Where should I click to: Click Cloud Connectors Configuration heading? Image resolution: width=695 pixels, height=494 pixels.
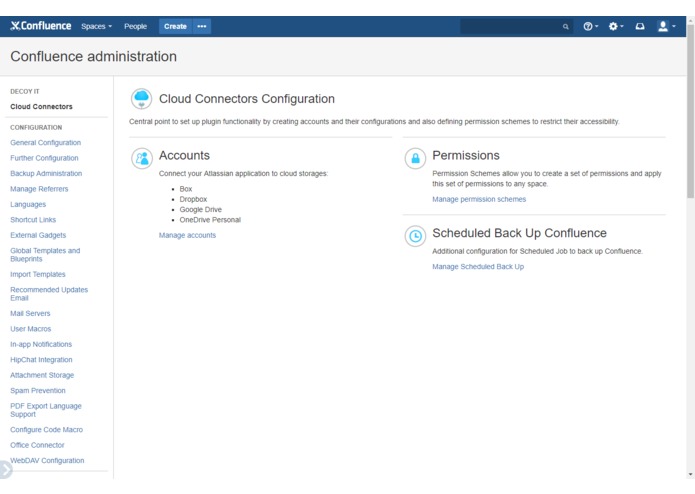click(247, 98)
